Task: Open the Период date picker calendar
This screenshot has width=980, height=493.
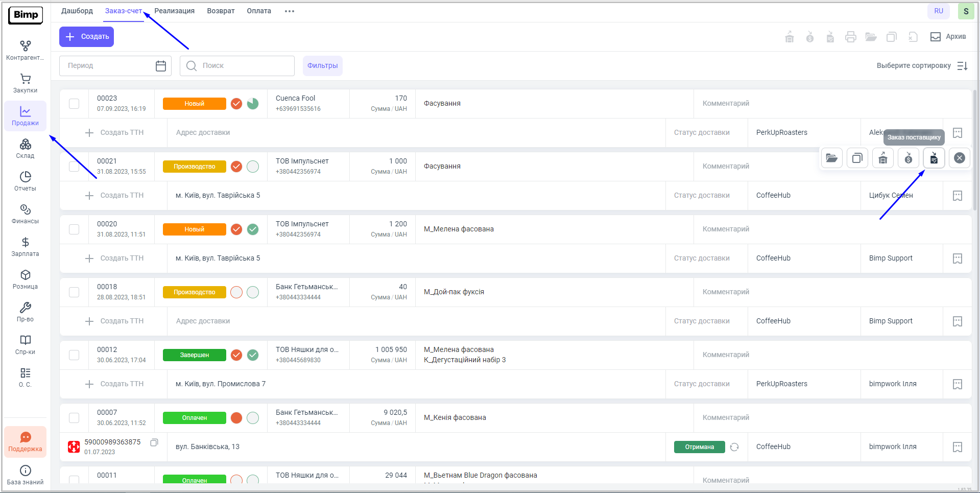Action: coord(161,66)
